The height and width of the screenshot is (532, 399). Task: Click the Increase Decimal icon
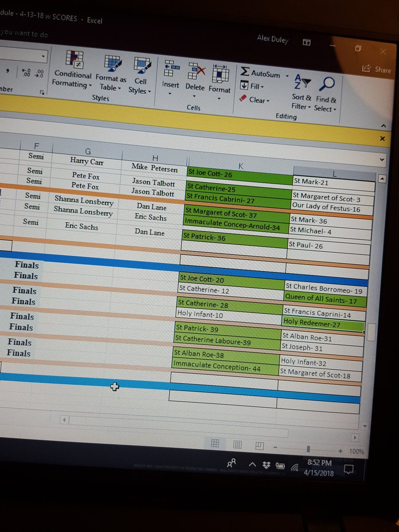27,72
